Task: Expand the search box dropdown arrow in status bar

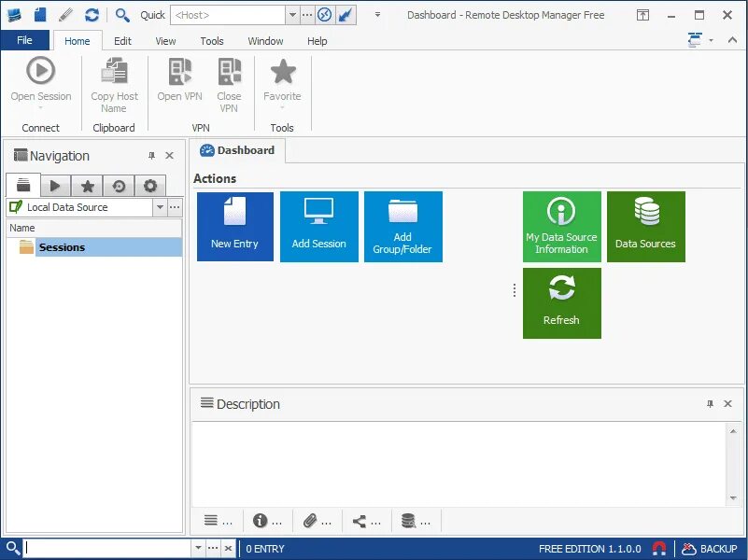Action: click(198, 548)
